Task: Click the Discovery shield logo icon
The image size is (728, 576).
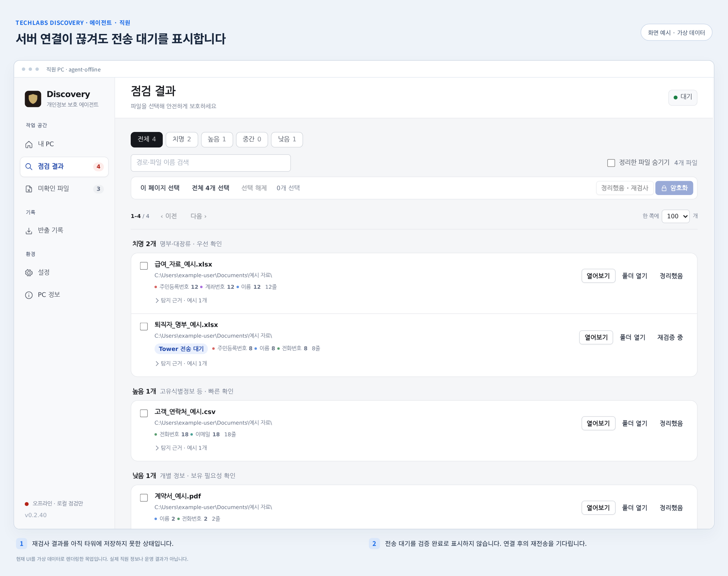Action: 33,99
